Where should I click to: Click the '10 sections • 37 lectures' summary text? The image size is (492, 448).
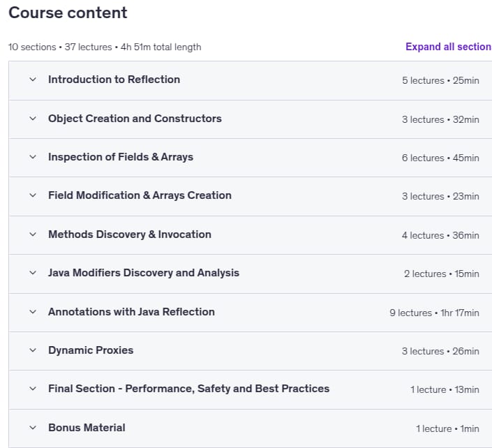60,47
